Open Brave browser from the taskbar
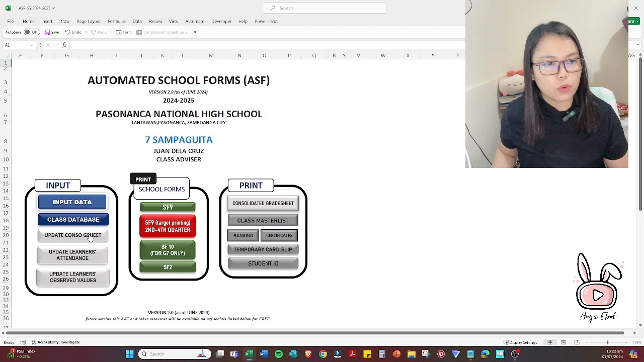This screenshot has height=362, width=644. [308, 354]
